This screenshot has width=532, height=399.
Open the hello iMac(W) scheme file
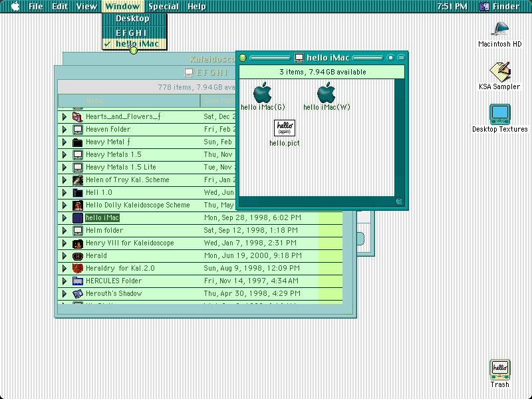tap(326, 92)
